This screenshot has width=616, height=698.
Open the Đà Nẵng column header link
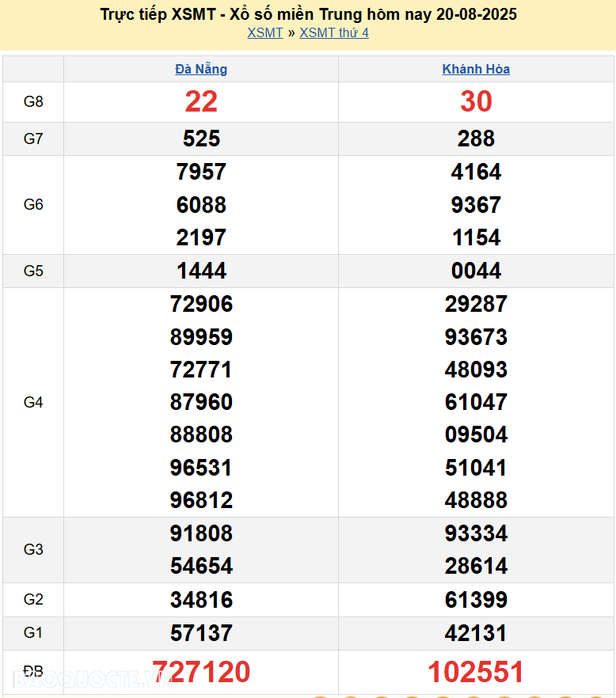[x=201, y=69]
